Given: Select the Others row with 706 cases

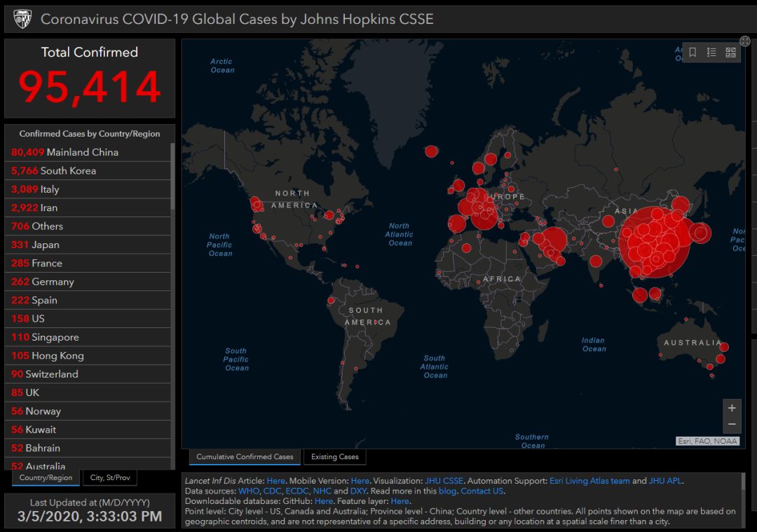Looking at the screenshot, I should (x=88, y=226).
